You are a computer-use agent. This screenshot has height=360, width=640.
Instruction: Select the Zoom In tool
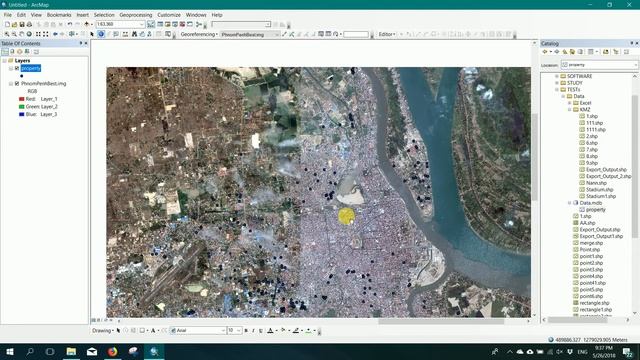click(x=7, y=34)
